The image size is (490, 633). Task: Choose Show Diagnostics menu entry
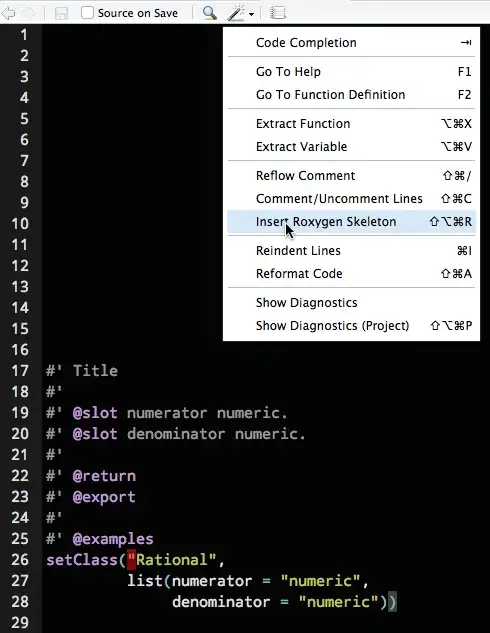click(x=351, y=303)
